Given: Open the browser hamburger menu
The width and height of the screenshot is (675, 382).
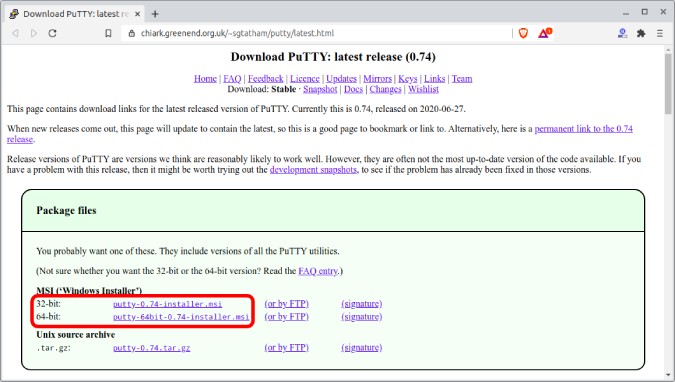Looking at the screenshot, I should (x=660, y=33).
